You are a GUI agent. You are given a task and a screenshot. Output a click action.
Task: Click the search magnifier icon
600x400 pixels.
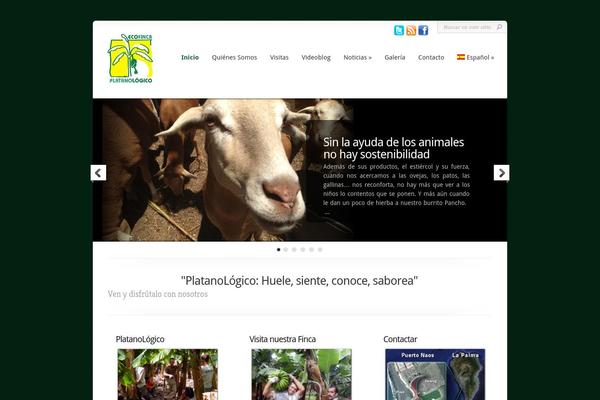click(499, 27)
